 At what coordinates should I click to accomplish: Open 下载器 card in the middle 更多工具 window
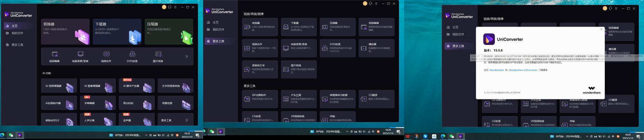[x=299, y=27]
